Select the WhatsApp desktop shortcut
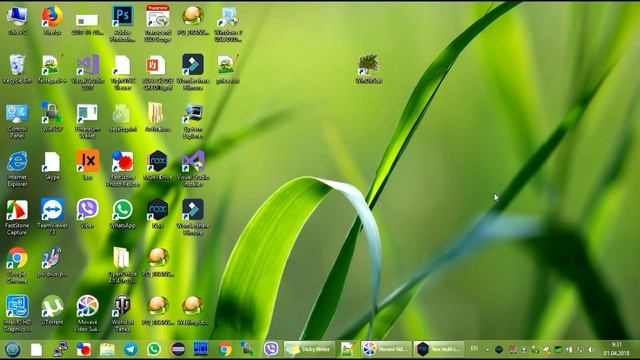Screen dimensions: 640x360 tap(122, 213)
